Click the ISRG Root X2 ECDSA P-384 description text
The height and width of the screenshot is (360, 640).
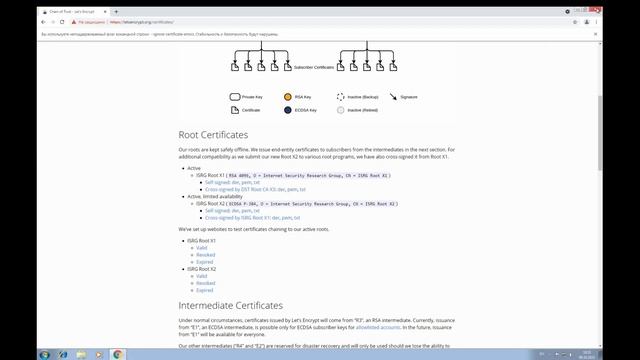[311, 204]
